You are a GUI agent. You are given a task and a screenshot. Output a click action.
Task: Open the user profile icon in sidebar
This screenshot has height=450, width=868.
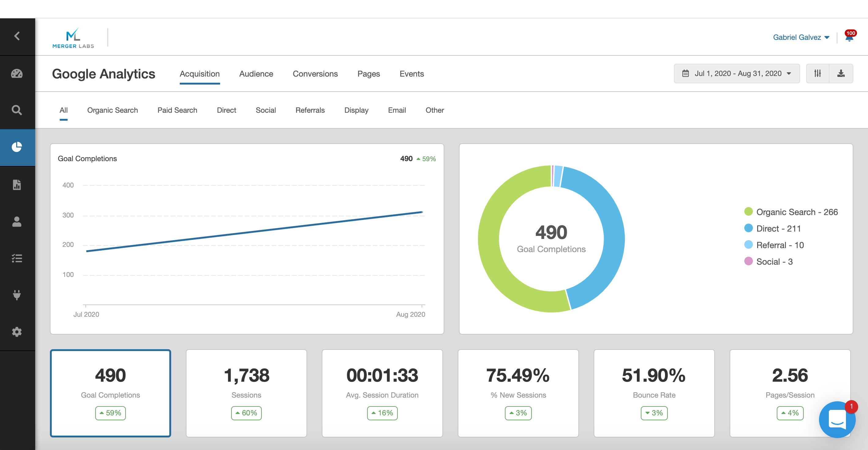17,221
